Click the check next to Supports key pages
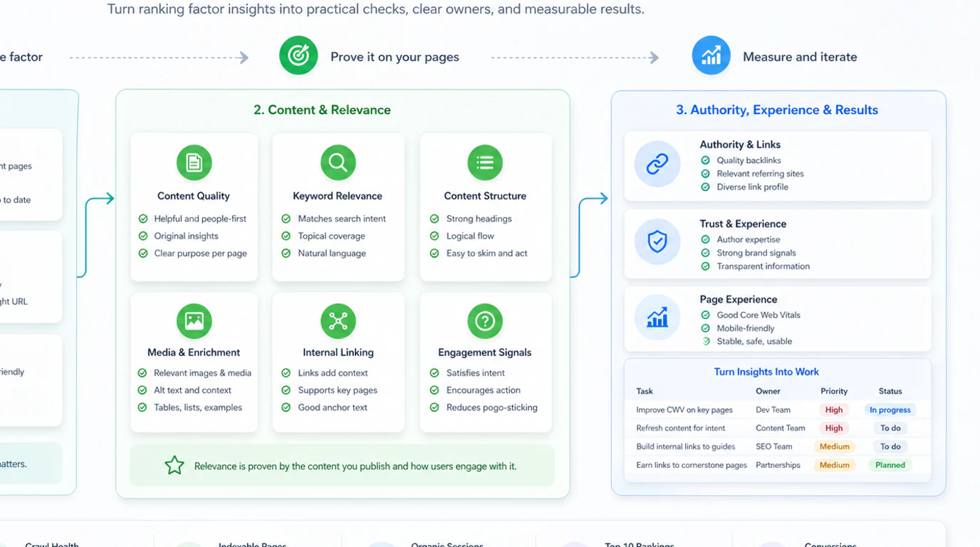Image resolution: width=980 pixels, height=547 pixels. point(286,390)
